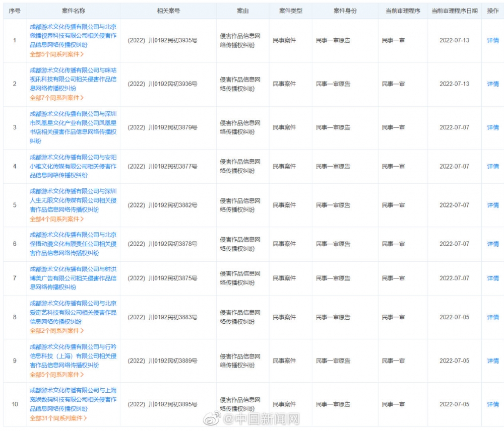Open the 北京微播视界科技 case name link

[73, 35]
